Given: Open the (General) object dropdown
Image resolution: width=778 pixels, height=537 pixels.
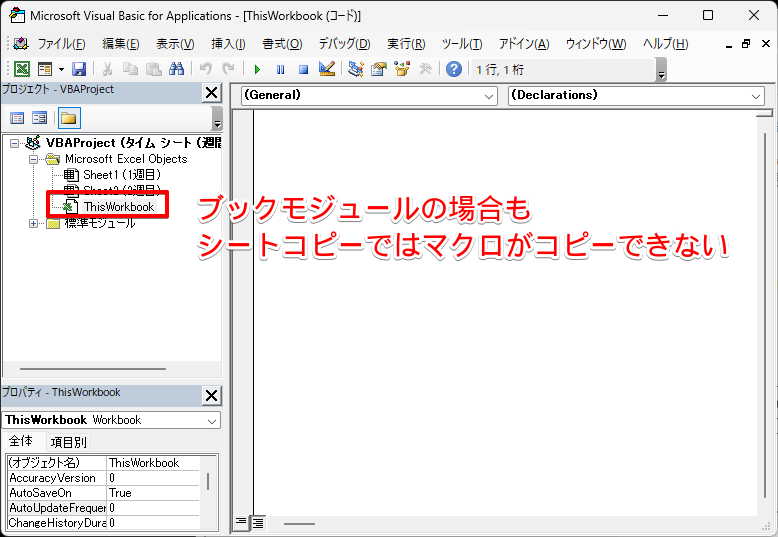Looking at the screenshot, I should (x=369, y=95).
